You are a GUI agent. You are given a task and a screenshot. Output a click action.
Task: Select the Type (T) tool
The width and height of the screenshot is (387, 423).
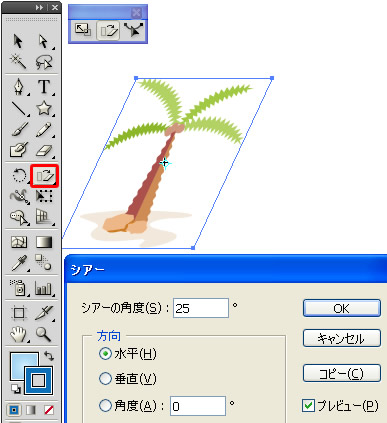coord(44,87)
